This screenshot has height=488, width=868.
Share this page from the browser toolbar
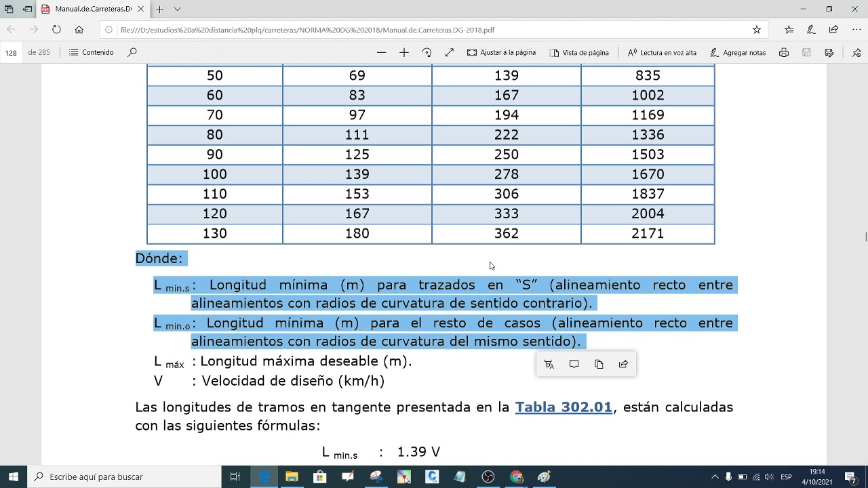(x=833, y=30)
